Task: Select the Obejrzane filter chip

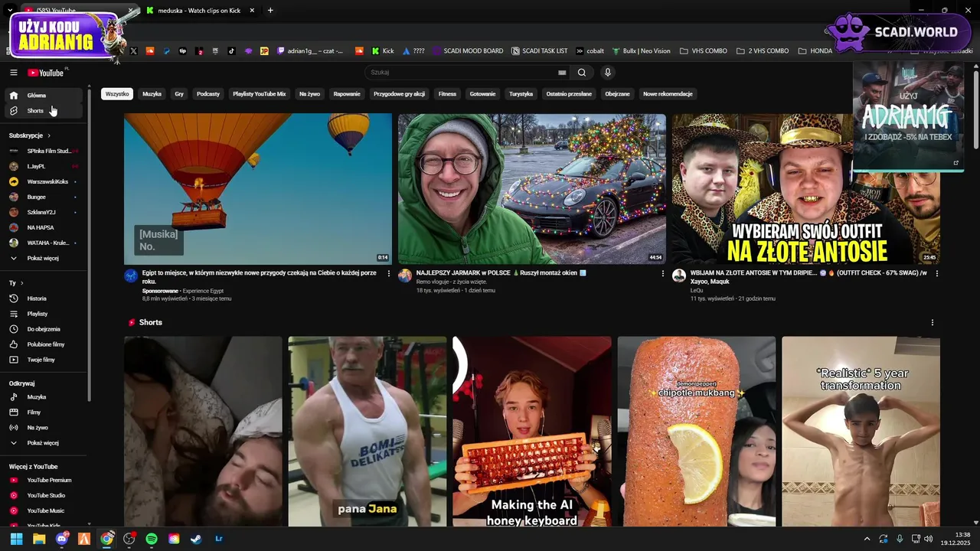Action: click(618, 94)
